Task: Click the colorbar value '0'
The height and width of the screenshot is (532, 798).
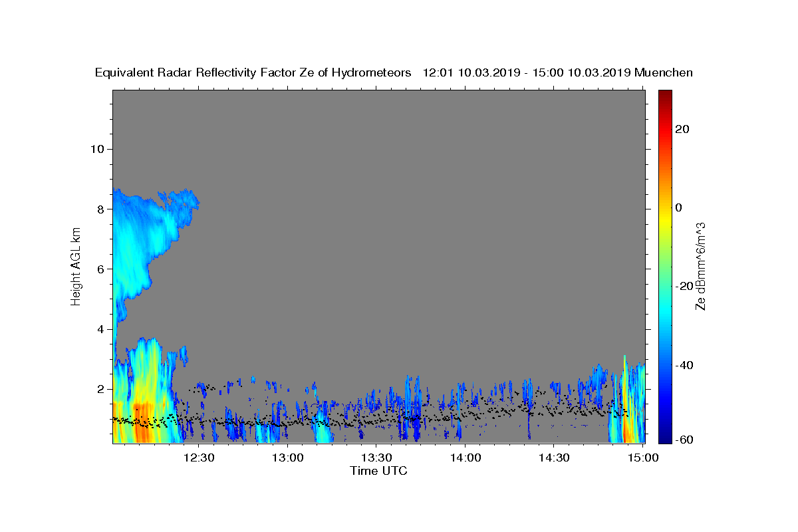Action: pos(678,207)
